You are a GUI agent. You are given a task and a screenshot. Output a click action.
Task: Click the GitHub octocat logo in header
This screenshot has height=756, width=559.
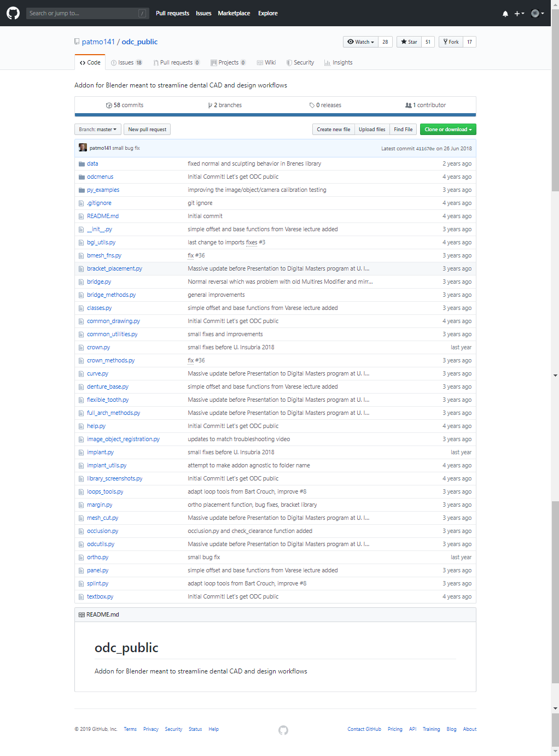(13, 13)
